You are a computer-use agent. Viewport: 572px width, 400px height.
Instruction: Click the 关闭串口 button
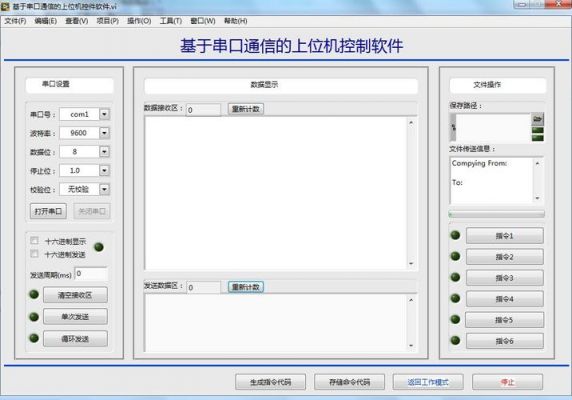pyautogui.click(x=92, y=211)
